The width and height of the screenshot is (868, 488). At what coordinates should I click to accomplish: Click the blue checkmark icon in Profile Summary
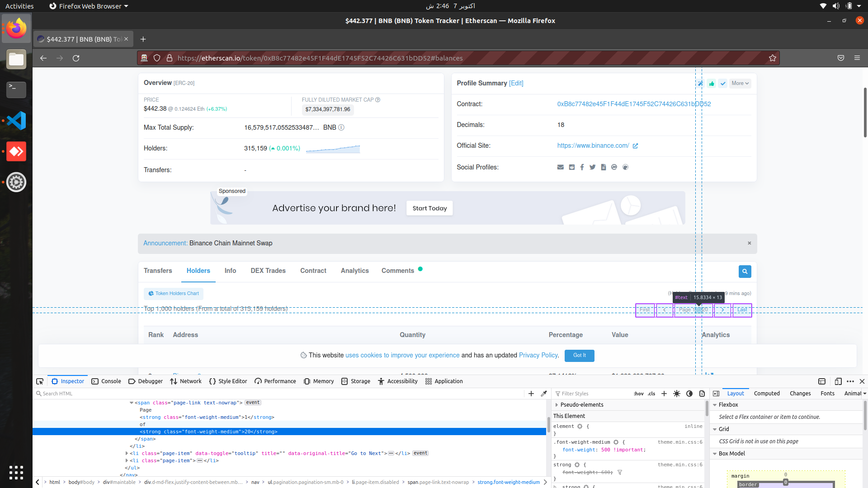[x=723, y=83]
